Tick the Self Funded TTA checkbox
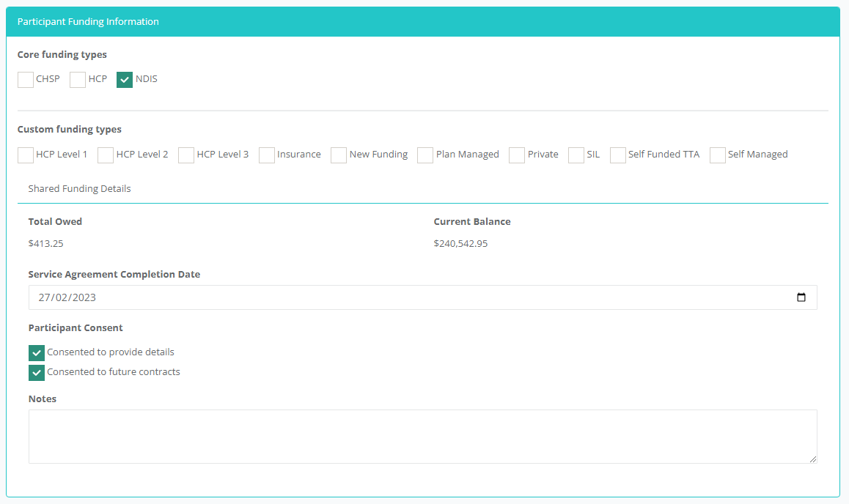The image size is (849, 504). tap(618, 155)
